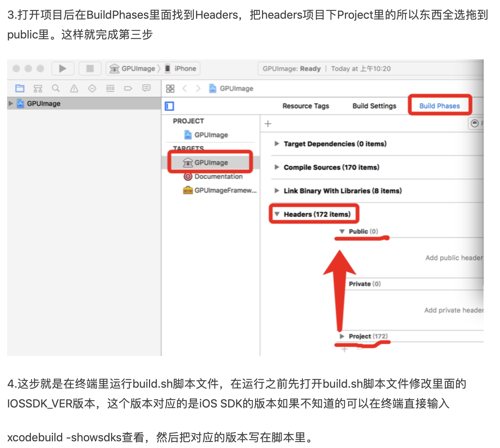The width and height of the screenshot is (500, 448).
Task: Open the Debug navigator icon
Action: (110, 88)
